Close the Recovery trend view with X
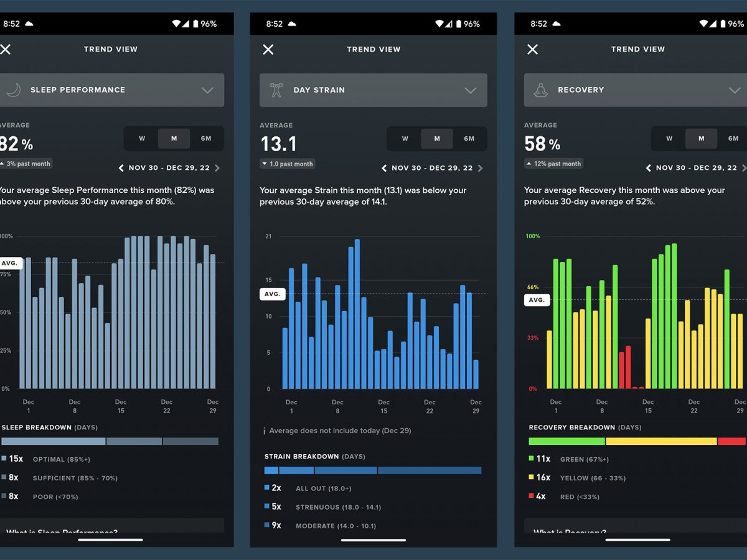This screenshot has height=560, width=747. [532, 49]
